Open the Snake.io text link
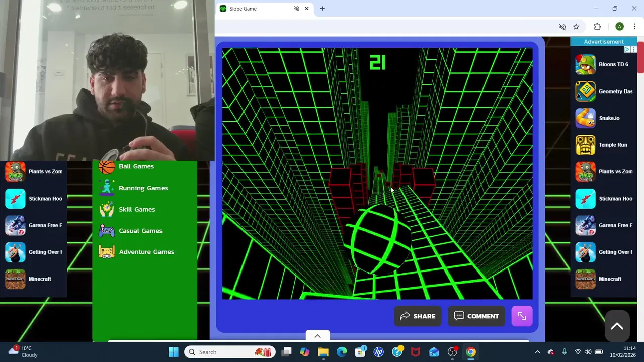 tap(609, 118)
